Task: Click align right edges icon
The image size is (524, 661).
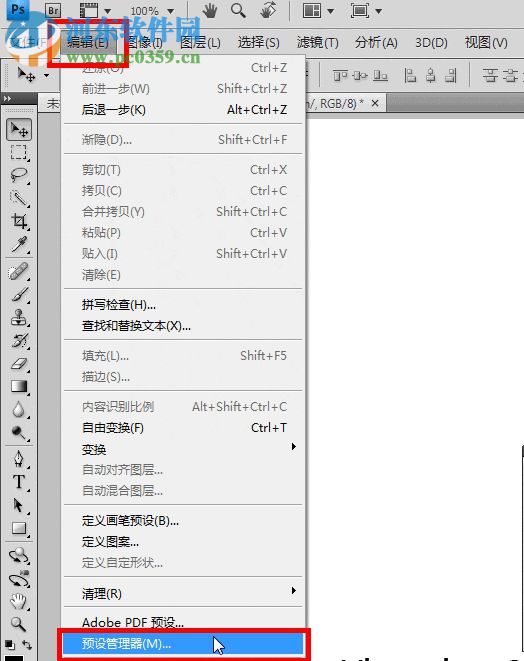Action: 451,76
